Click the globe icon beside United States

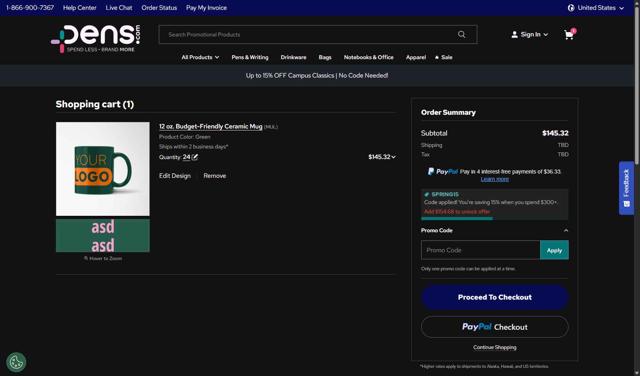[x=571, y=8]
